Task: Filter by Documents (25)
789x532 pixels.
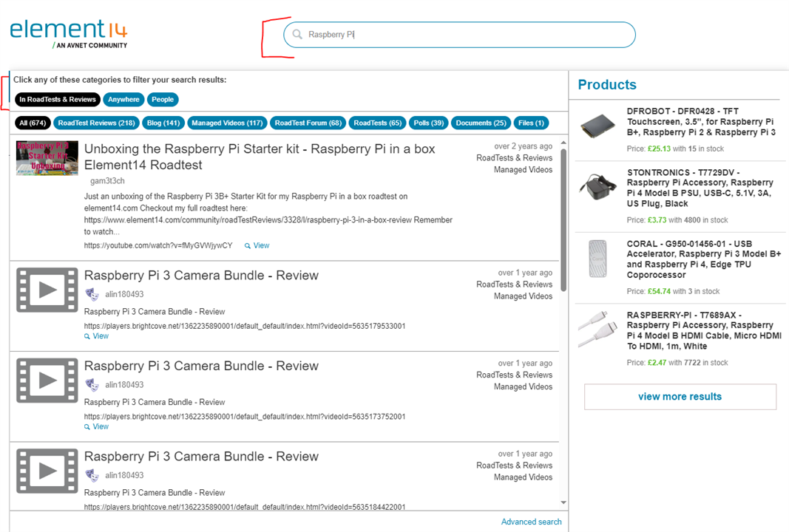Action: click(481, 123)
